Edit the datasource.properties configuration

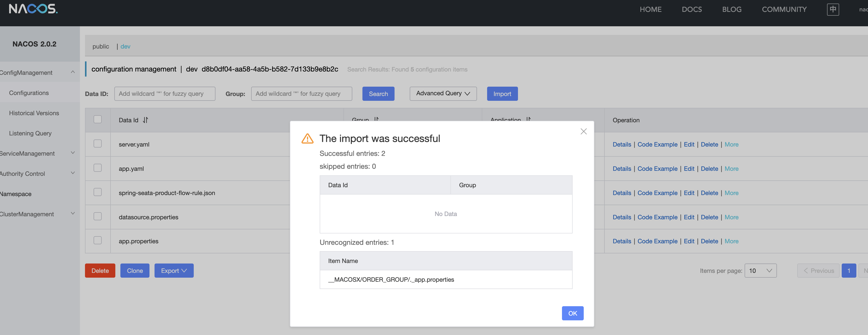[x=689, y=217]
